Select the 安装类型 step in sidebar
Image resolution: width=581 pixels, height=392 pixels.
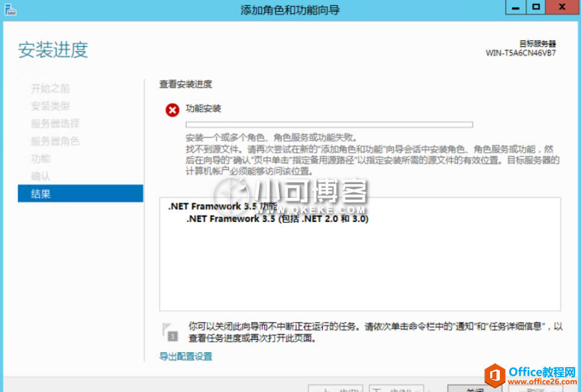pyautogui.click(x=50, y=106)
